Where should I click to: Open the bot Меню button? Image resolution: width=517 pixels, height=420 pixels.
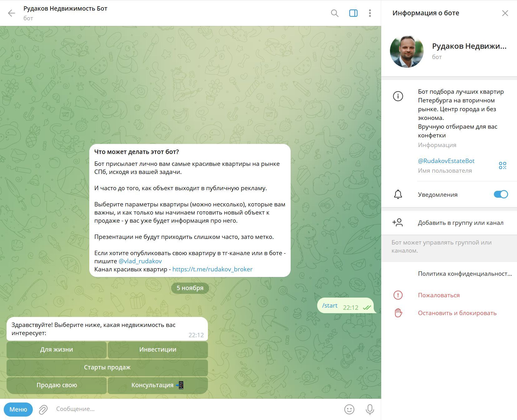tap(18, 409)
